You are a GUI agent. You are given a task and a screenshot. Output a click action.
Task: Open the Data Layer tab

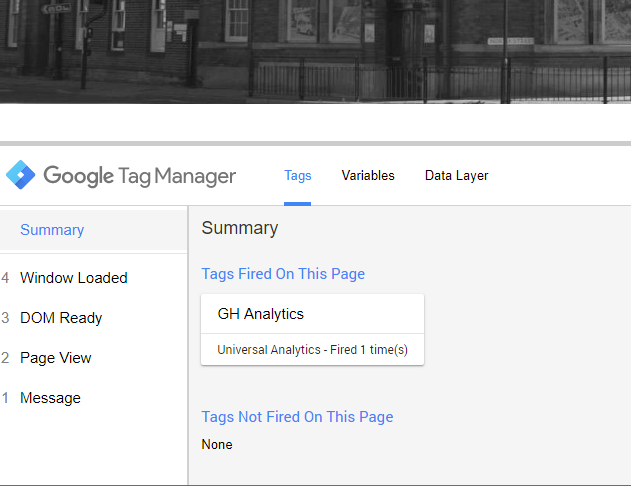coord(456,176)
